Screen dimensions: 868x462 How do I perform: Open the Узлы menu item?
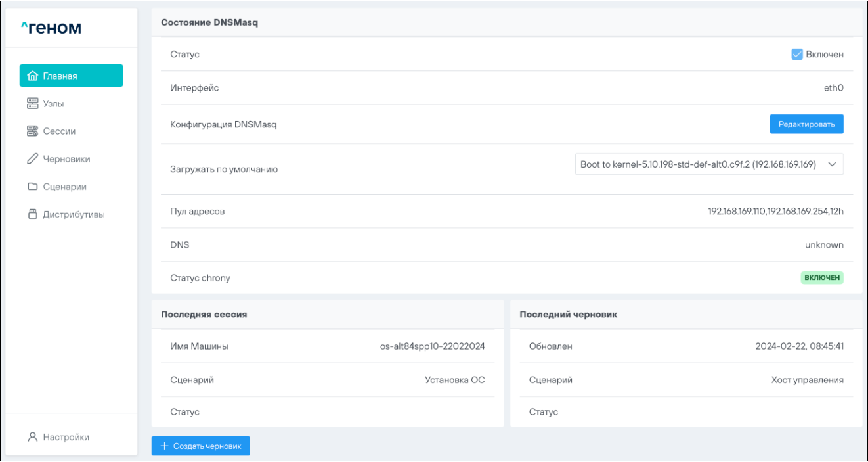tap(53, 104)
